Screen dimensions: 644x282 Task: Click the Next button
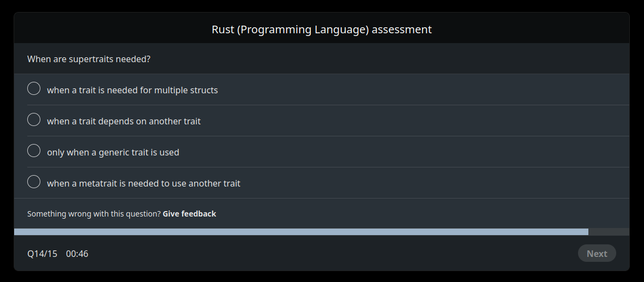[x=597, y=254]
